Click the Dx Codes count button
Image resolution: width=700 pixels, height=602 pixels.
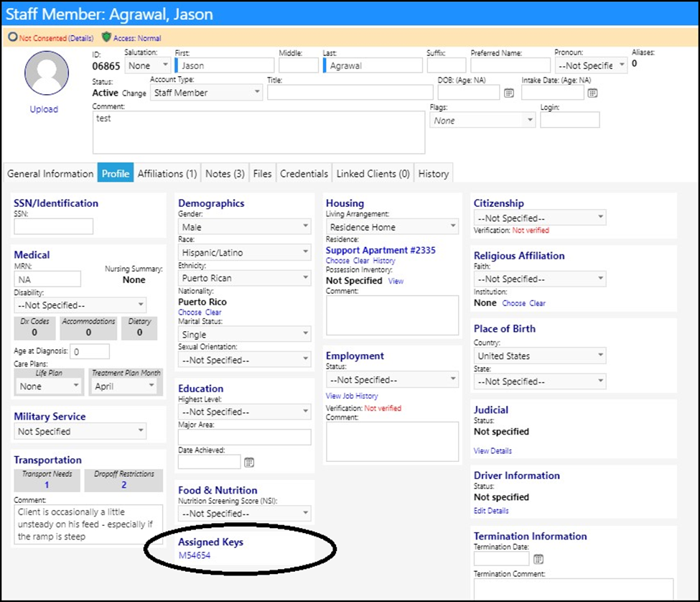(x=34, y=328)
